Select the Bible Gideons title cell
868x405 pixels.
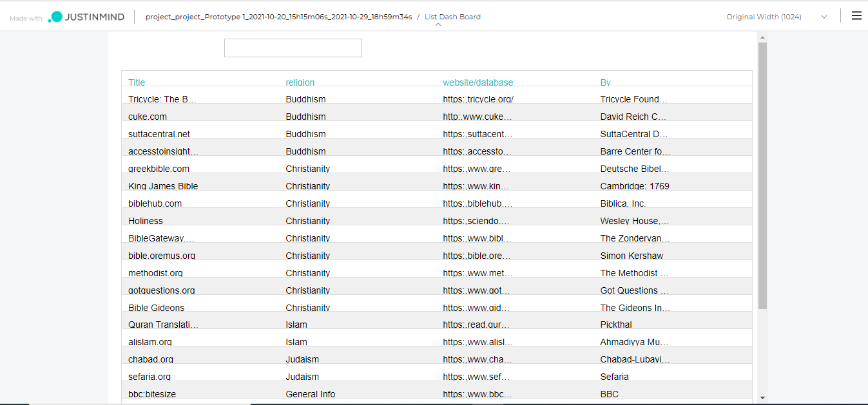tap(157, 308)
